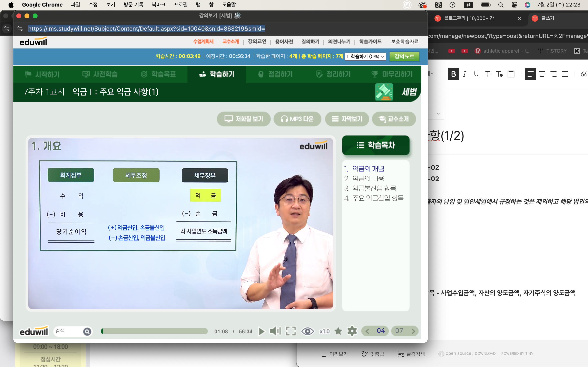Enter fullscreen mode with the brackets icon

coord(291,331)
